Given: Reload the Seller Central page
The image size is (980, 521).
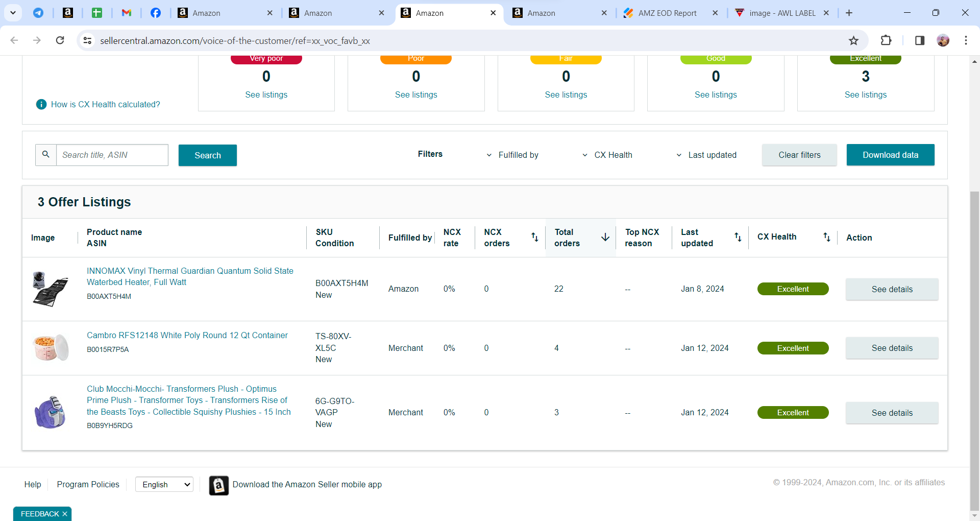Looking at the screenshot, I should click(60, 40).
